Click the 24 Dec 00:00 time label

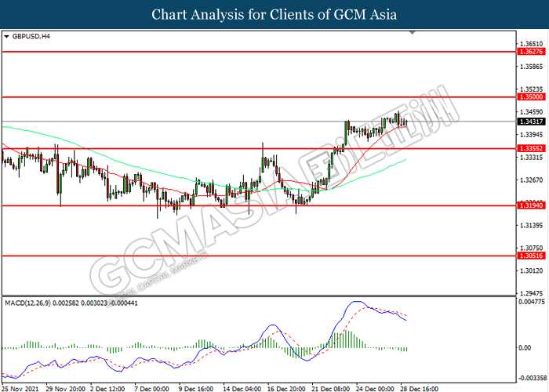(x=375, y=389)
